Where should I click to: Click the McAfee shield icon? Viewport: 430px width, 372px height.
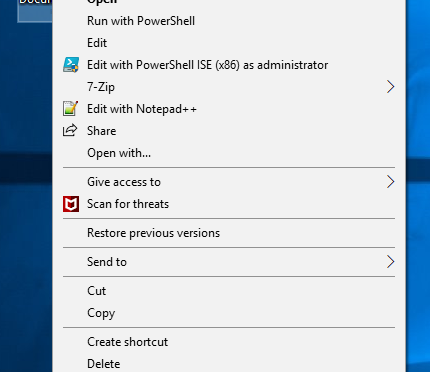(x=71, y=204)
